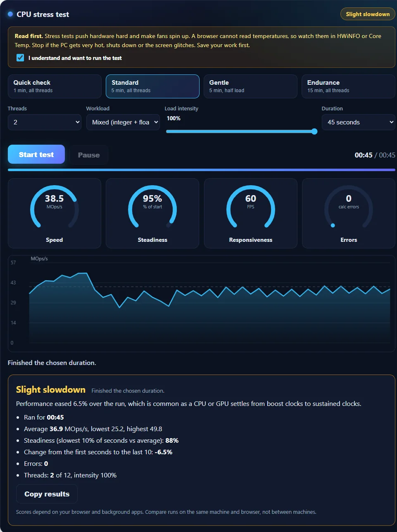Click the 57 value on graph axis
Screen dimensions: 397x532
pos(13,262)
